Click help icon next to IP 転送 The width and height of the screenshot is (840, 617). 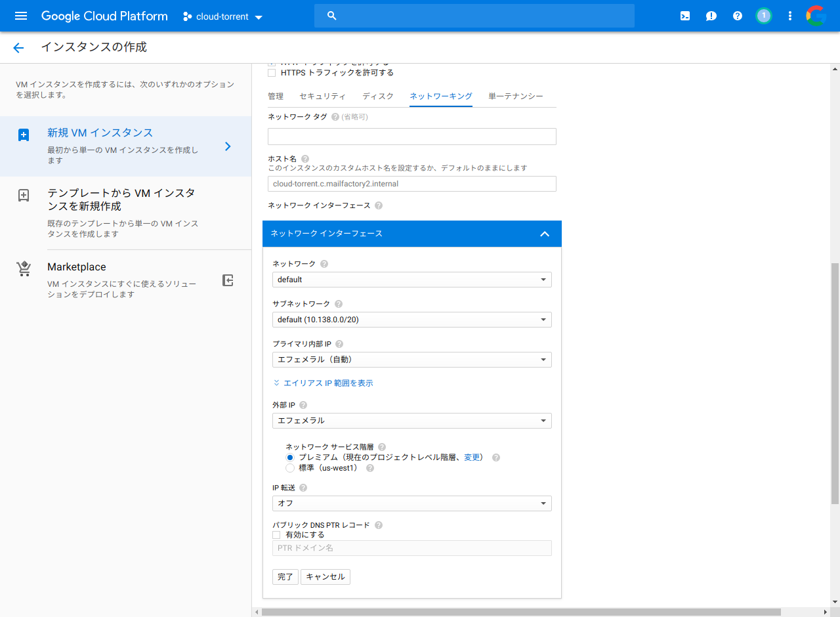click(303, 488)
